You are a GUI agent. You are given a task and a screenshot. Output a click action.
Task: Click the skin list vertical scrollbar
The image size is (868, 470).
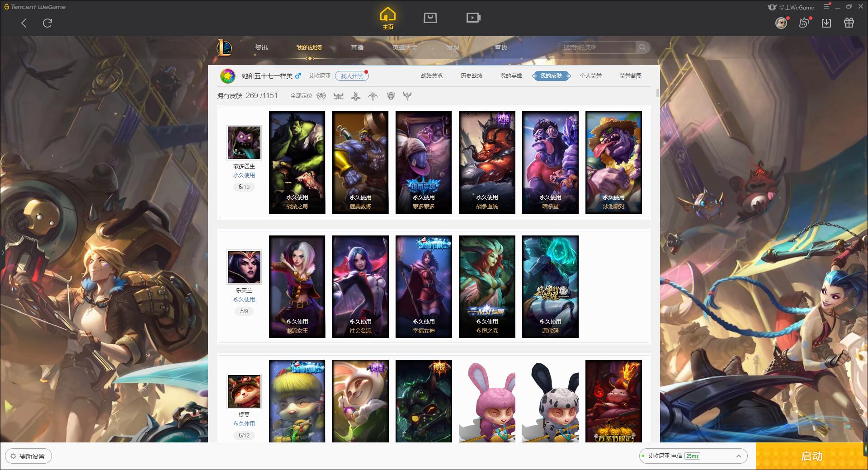[657, 93]
